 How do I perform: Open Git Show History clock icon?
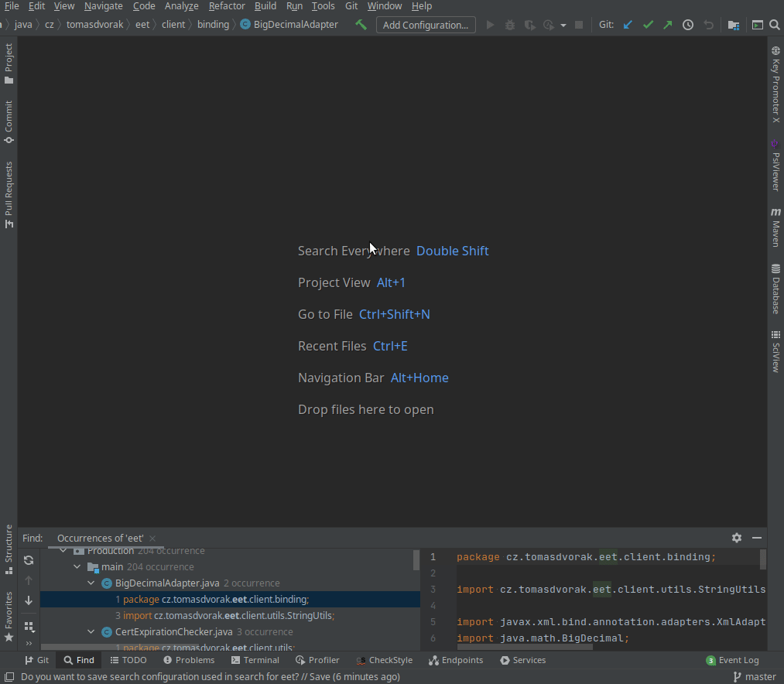pos(688,25)
